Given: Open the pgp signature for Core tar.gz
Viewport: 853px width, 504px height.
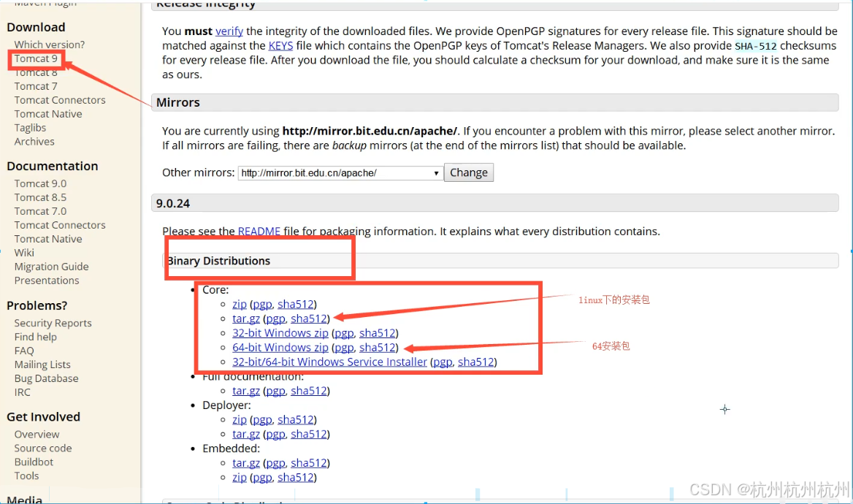Looking at the screenshot, I should (275, 319).
